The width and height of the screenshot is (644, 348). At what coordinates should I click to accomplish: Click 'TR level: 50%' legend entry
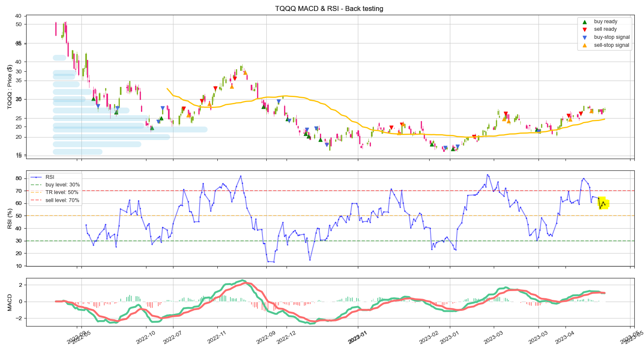point(55,192)
